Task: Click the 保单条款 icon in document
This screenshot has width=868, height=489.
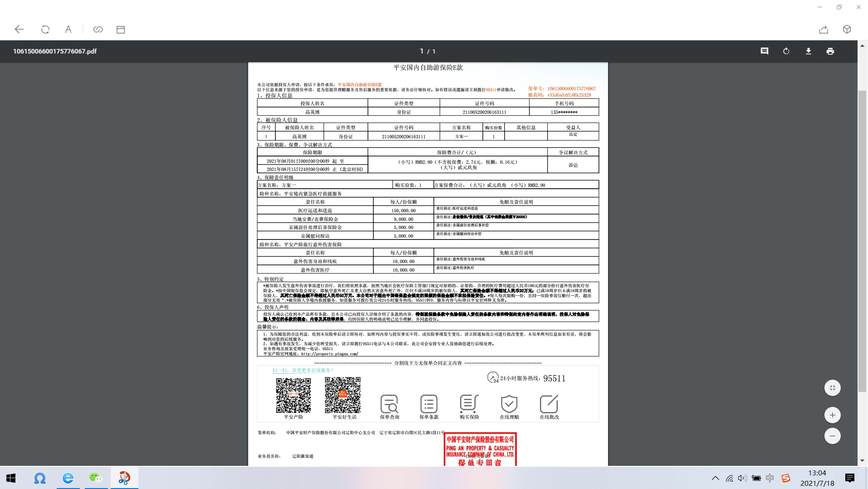Action: (x=429, y=404)
